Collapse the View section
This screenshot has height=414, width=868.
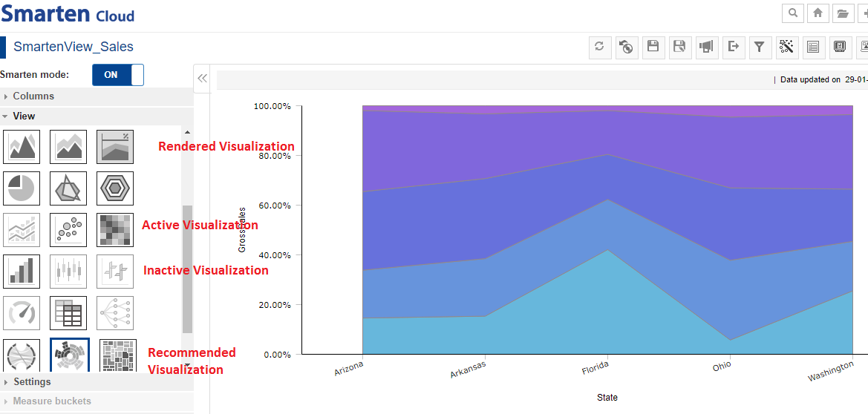[x=97, y=116]
